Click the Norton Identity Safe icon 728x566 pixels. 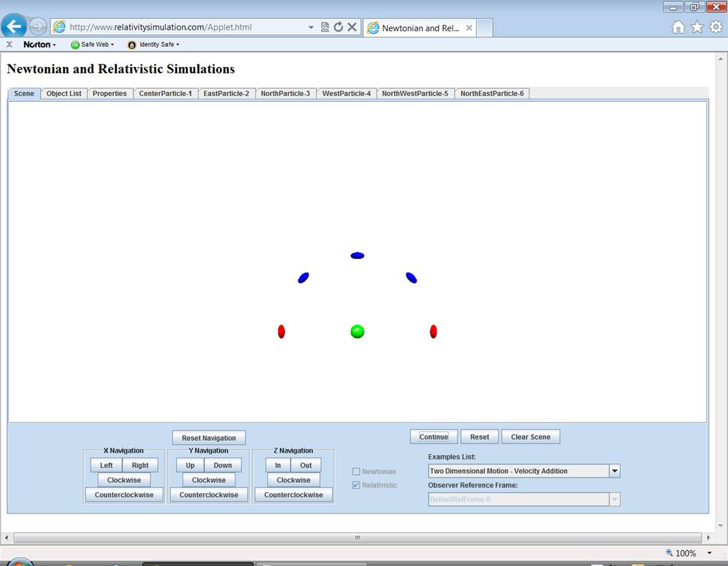tap(132, 44)
